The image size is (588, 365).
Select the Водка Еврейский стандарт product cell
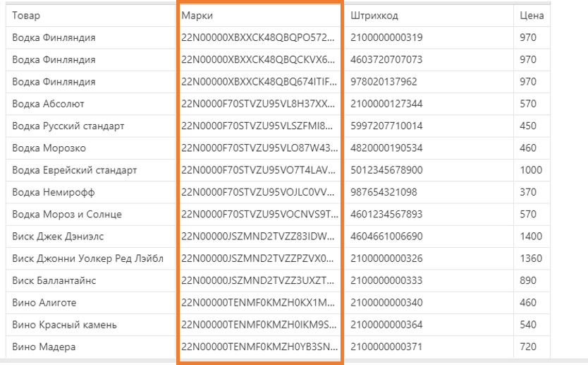pyautogui.click(x=90, y=170)
